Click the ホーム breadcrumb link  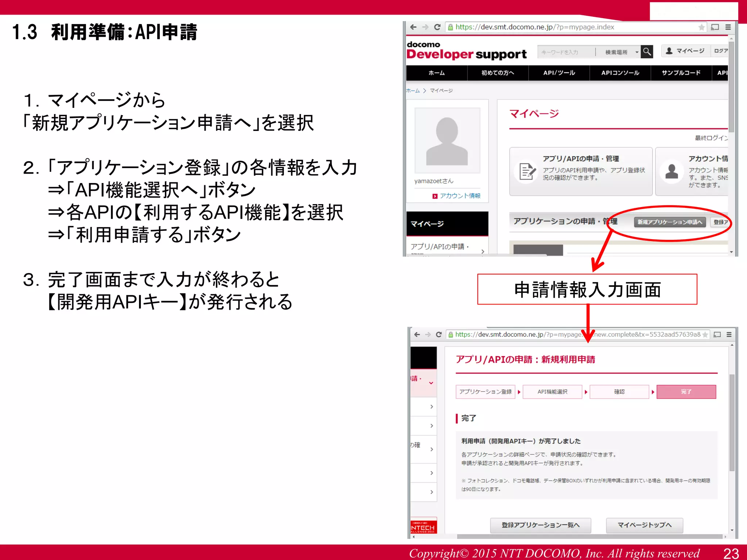413,90
